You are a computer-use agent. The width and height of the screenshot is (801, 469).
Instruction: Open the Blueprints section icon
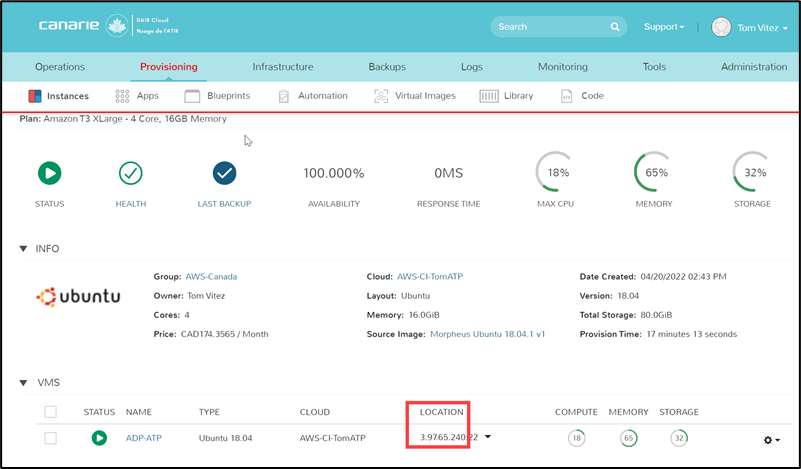coord(193,96)
